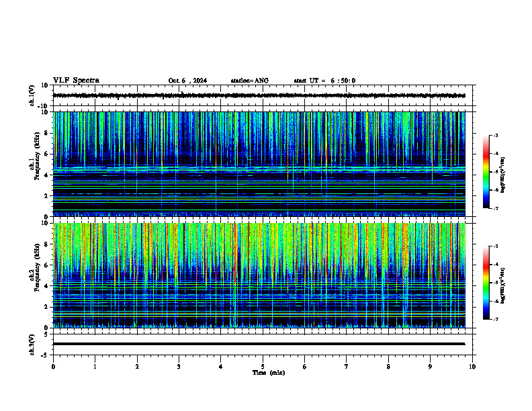Click the ch.2 spectrogram 6 kHz tick label
Viewport: 532px width, 411px height.
click(46, 265)
